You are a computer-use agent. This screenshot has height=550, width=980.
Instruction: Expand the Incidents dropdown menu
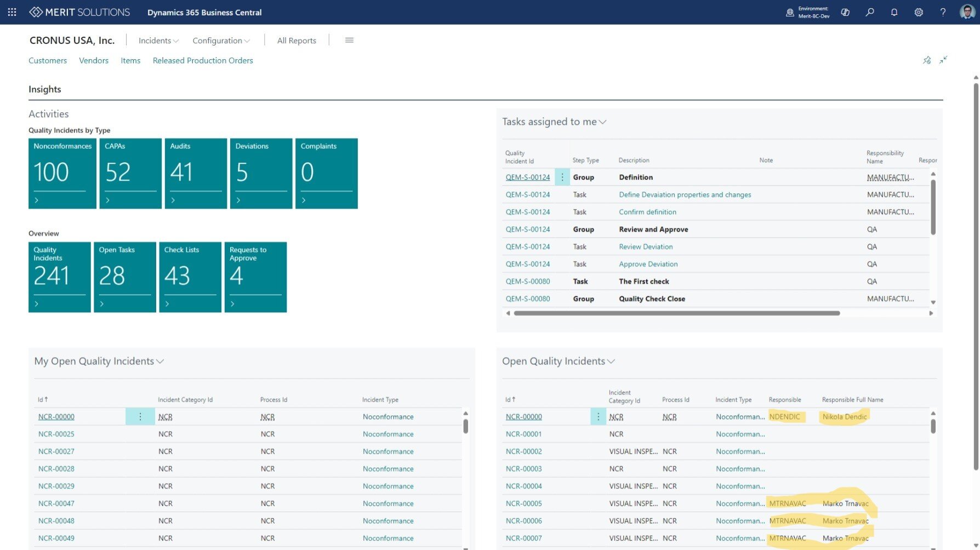coord(158,41)
